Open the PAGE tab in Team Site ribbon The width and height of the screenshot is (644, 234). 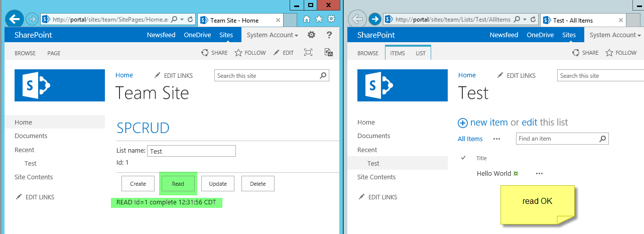coord(54,53)
